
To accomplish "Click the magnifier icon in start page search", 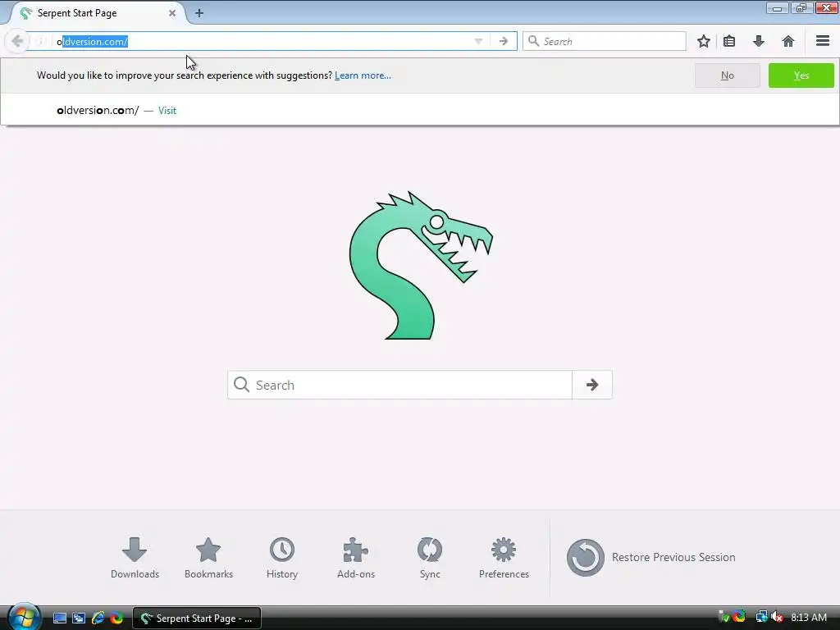I will (242, 385).
